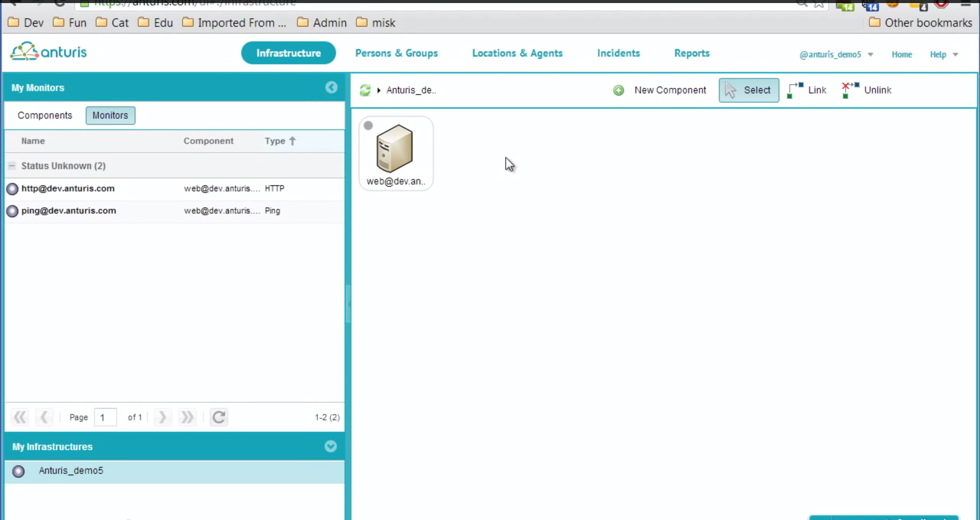The height and width of the screenshot is (520, 980).
Task: Toggle the Select mode button
Action: point(749,90)
